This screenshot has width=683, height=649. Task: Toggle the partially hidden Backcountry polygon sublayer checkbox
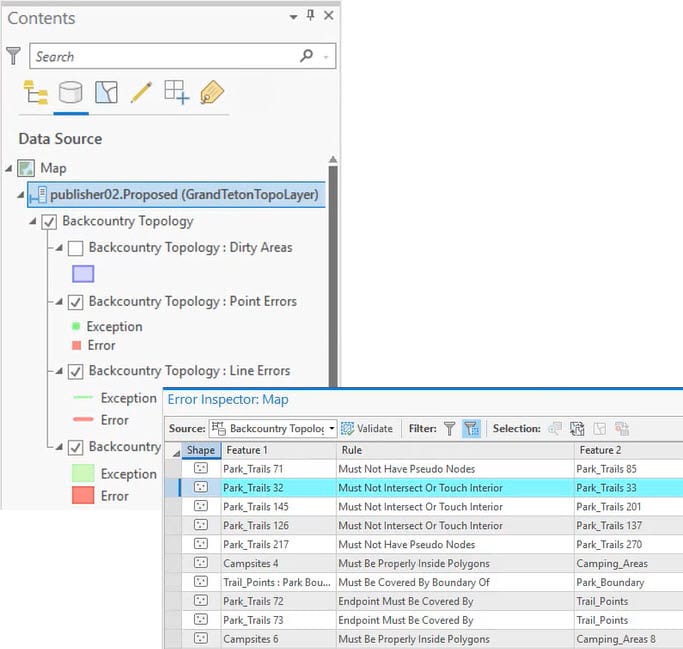[x=75, y=447]
